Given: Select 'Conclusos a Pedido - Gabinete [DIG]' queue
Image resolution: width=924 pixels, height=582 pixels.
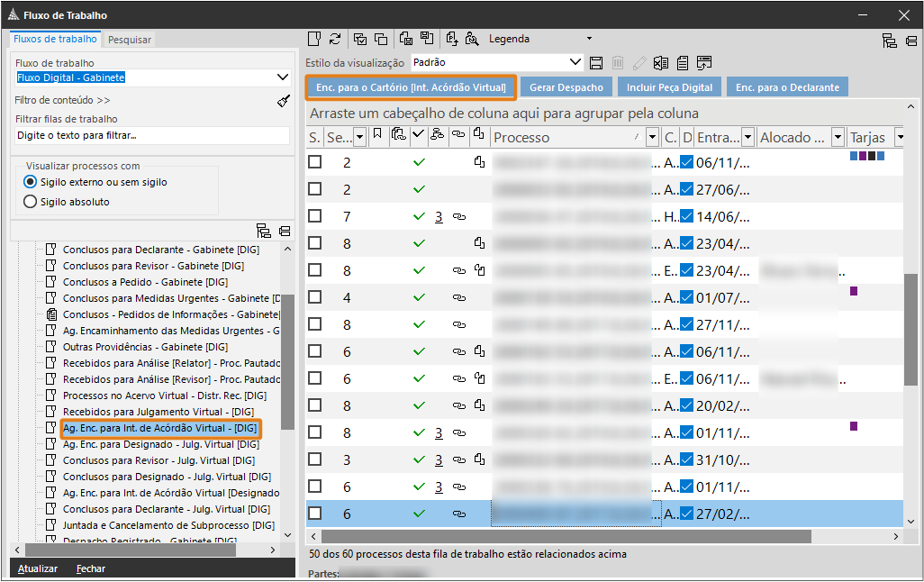Looking at the screenshot, I should (145, 282).
